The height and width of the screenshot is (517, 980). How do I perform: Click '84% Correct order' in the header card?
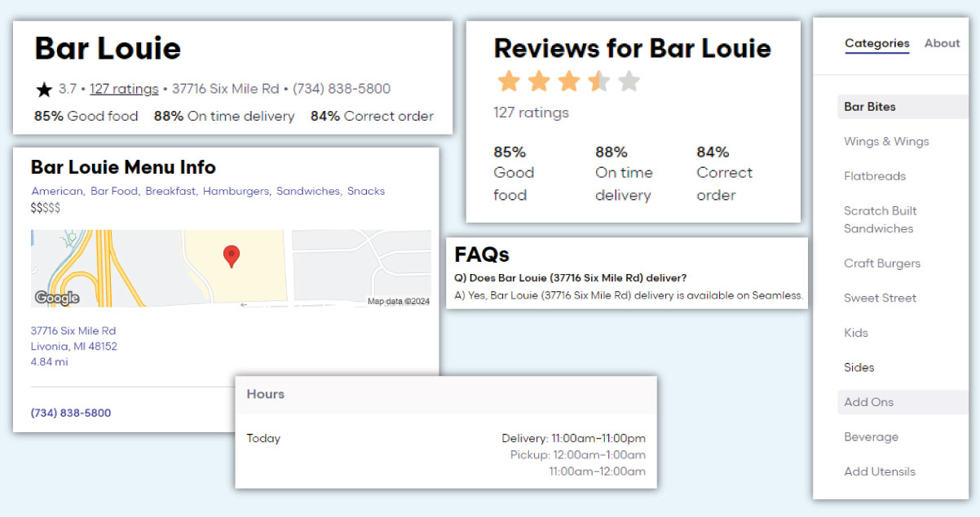[372, 116]
